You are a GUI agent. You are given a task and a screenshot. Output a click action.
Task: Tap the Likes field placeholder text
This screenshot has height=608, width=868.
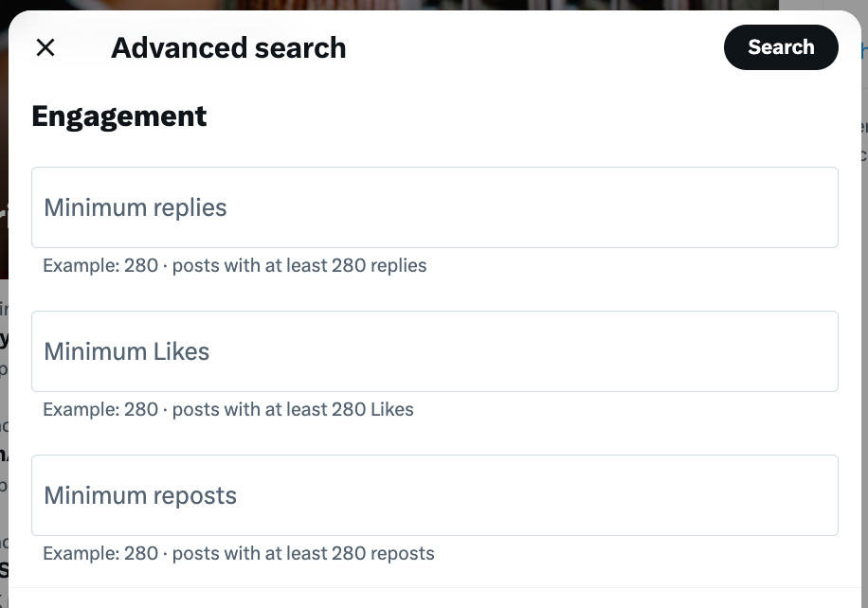point(126,350)
